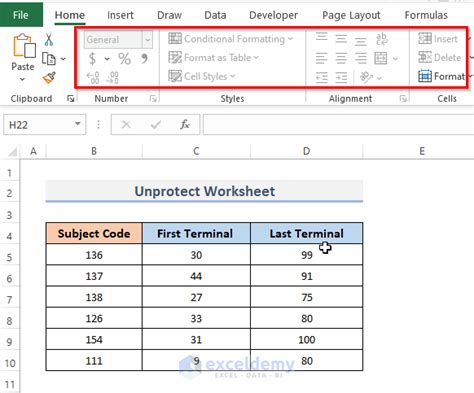The height and width of the screenshot is (393, 474).
Task: Click Wrap Text icon
Action: (382, 39)
